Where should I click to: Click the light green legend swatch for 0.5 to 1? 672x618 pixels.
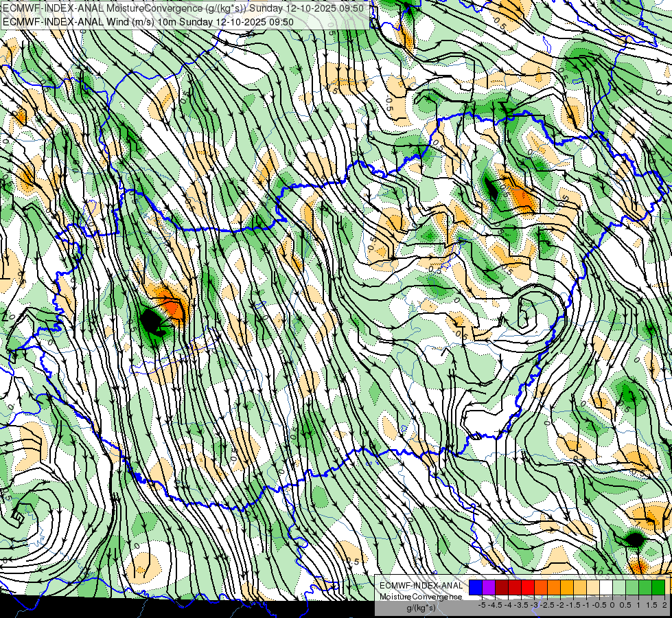pyautogui.click(x=632, y=588)
